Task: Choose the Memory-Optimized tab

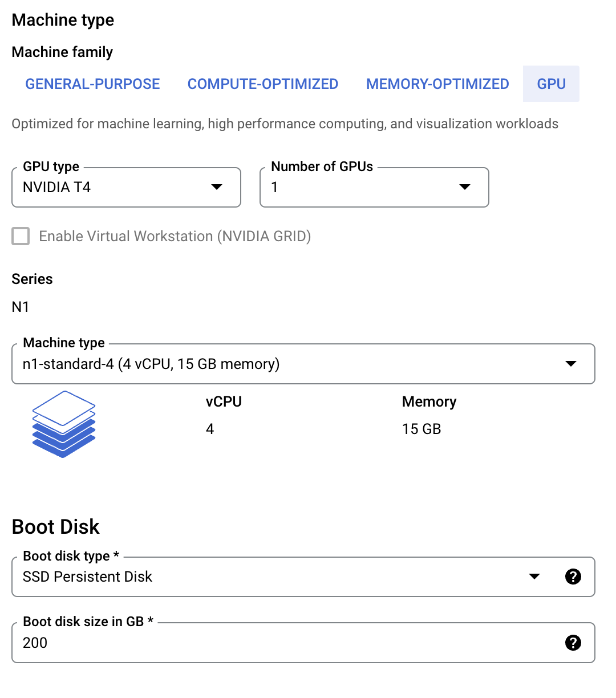Action: [x=437, y=84]
